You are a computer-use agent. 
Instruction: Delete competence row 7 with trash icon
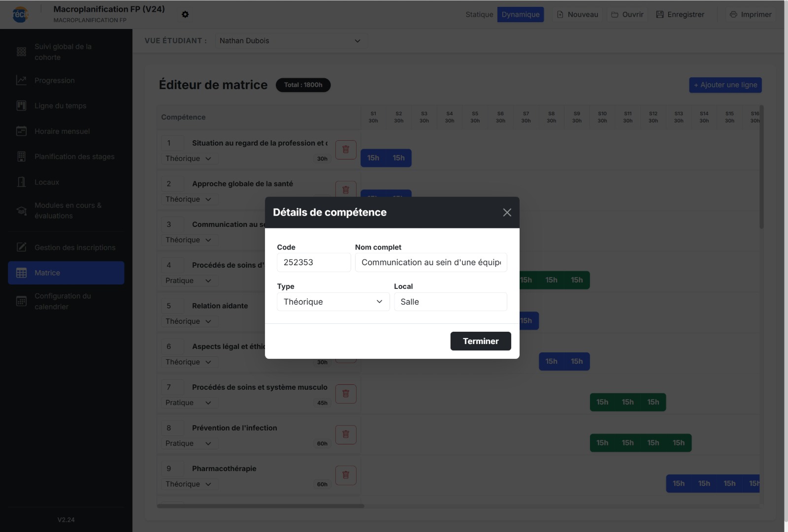(346, 394)
